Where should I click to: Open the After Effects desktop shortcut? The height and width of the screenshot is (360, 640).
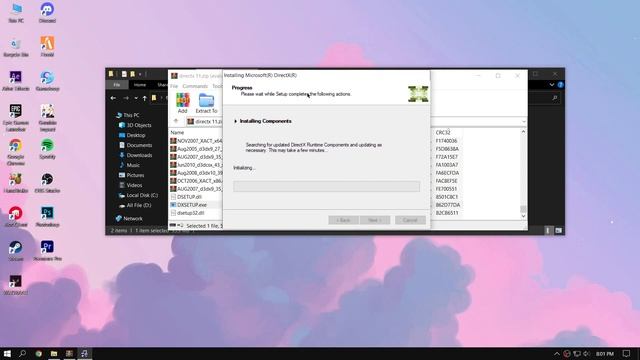click(16, 80)
